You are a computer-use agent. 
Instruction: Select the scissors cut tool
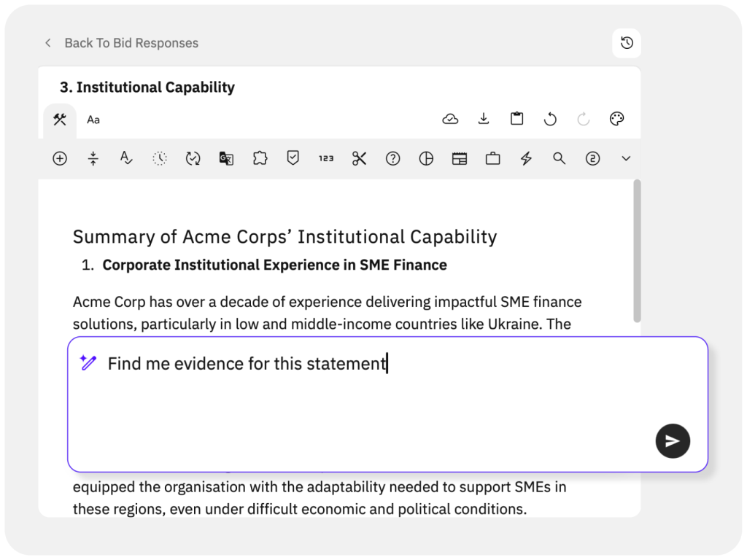pos(359,158)
